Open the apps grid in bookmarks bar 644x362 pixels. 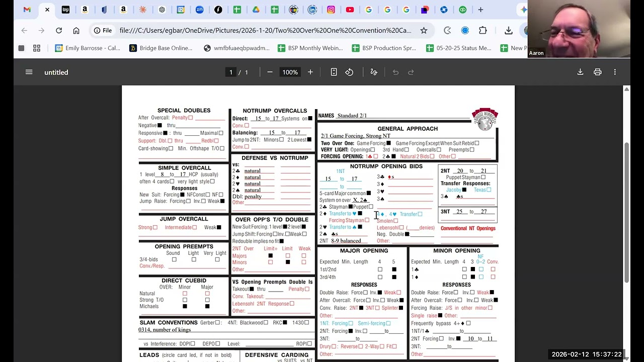(37, 48)
